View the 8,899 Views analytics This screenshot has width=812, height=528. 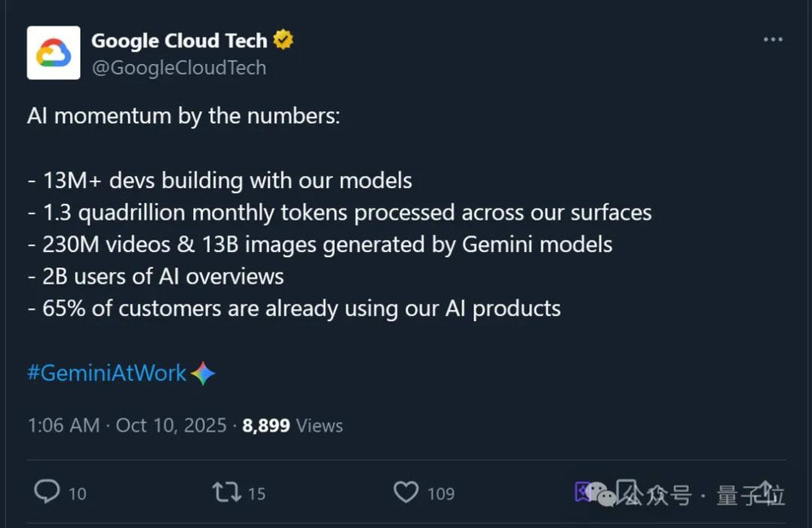click(x=292, y=425)
